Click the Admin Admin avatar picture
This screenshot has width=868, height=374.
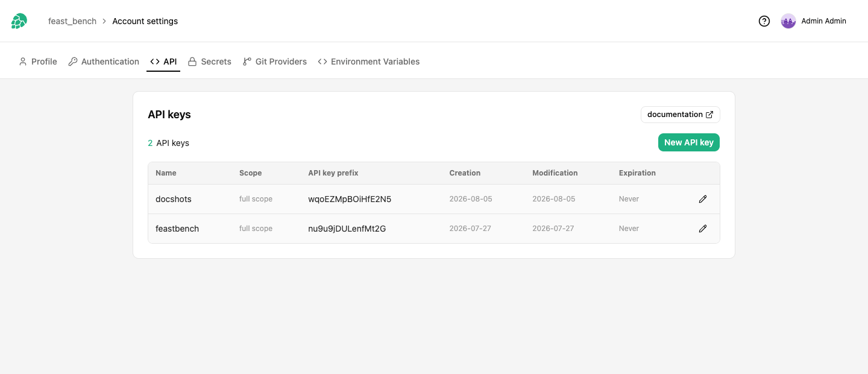coord(788,21)
